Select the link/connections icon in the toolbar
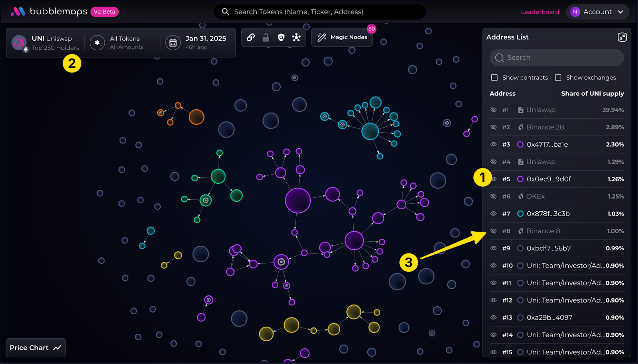This screenshot has height=364, width=638. click(x=250, y=37)
